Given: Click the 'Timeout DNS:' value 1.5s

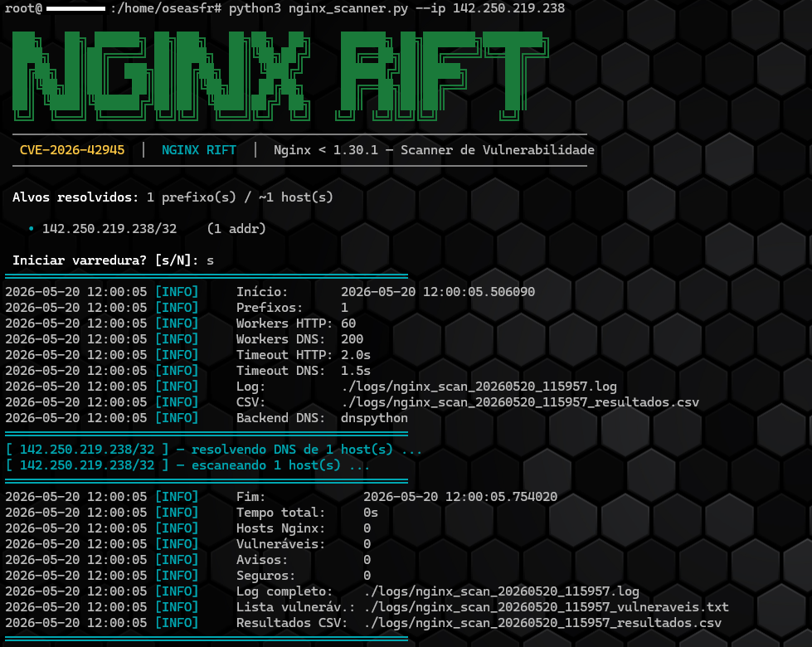Looking at the screenshot, I should [356, 371].
